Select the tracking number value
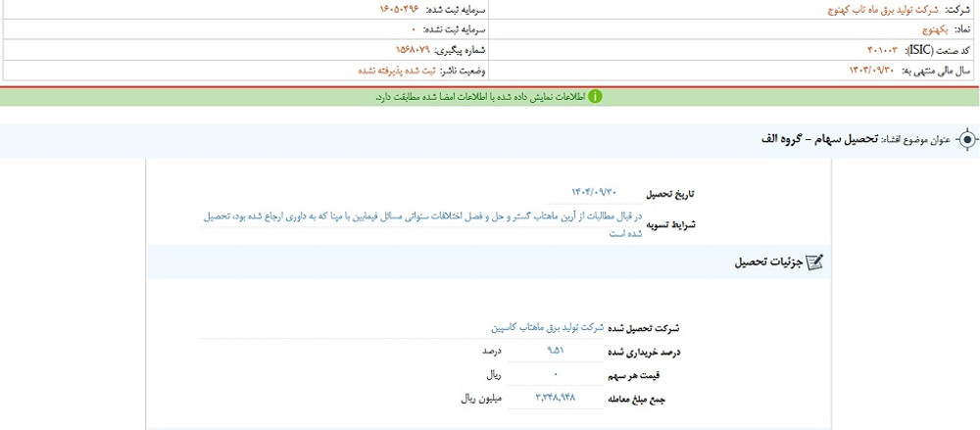Image resolution: width=980 pixels, height=430 pixels. coord(414,50)
